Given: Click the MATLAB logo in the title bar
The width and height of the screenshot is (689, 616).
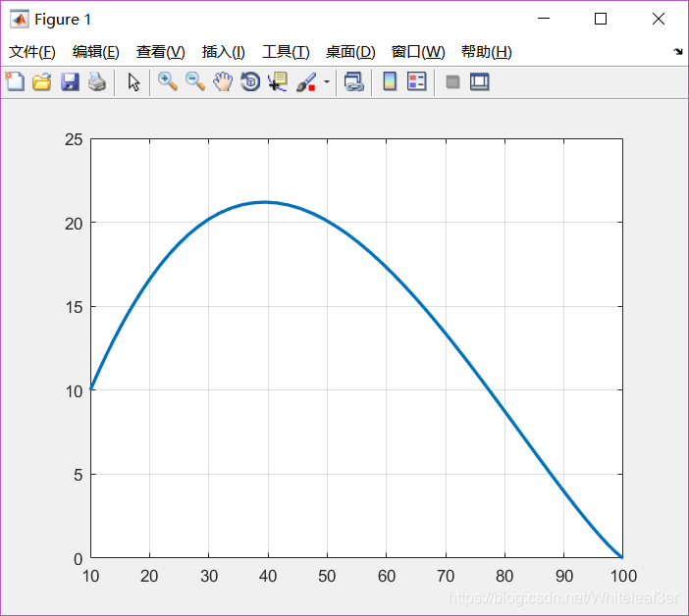Looking at the screenshot, I should 20,19.
